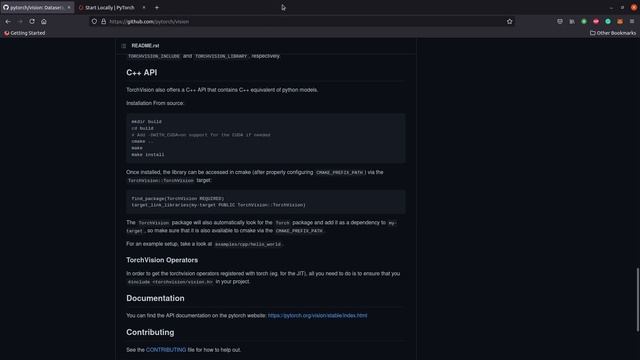The image size is (640, 360).
Task: Open the pink extension icon
Action: tap(596, 21)
